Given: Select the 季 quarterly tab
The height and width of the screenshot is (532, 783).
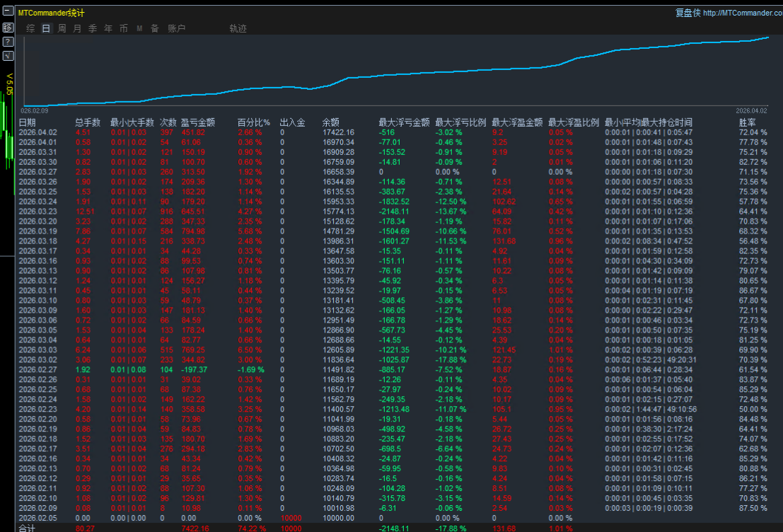Looking at the screenshot, I should tap(93, 28).
